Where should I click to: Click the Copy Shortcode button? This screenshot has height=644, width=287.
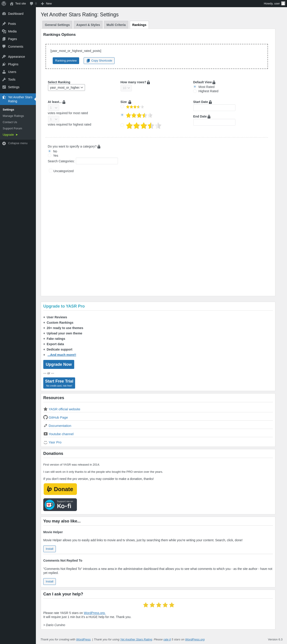pos(99,61)
